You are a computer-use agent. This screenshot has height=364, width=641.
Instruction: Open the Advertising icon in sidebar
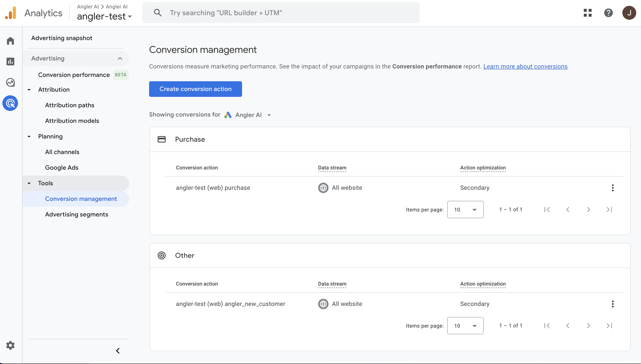(x=10, y=103)
